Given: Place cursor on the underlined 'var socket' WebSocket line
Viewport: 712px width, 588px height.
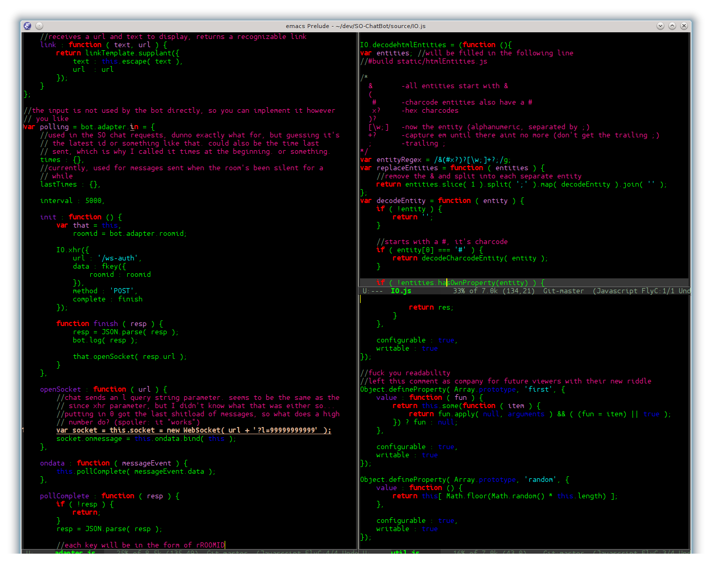Looking at the screenshot, I should 194,431.
